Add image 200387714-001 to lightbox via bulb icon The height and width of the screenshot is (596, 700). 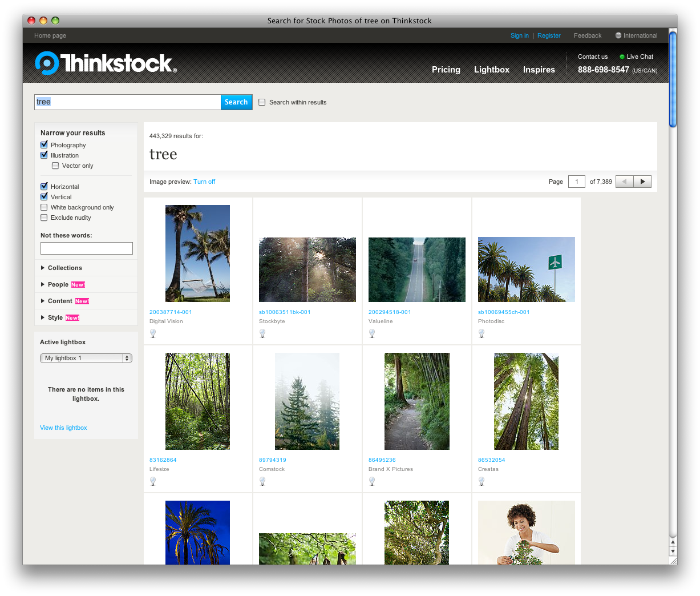click(x=153, y=333)
